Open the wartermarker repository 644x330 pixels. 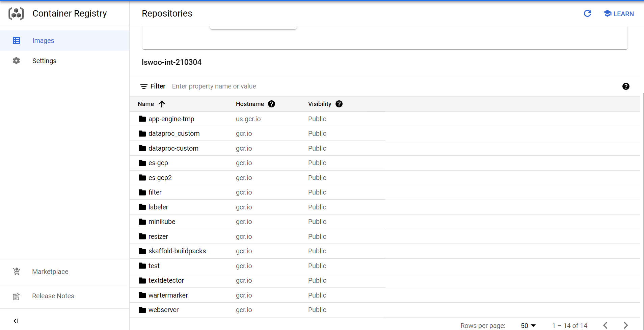tap(168, 295)
